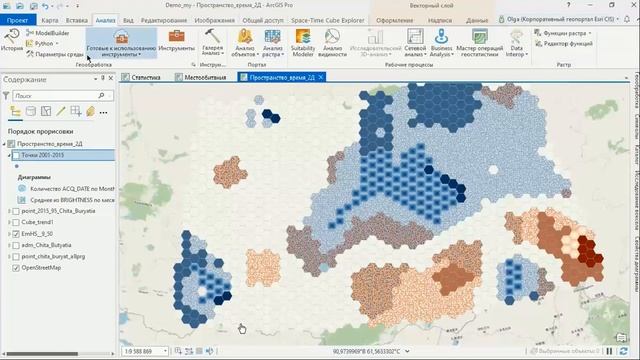Toggle visibility of adm_Chita_Butyatia layer
This screenshot has width=640, height=360.
point(16,245)
